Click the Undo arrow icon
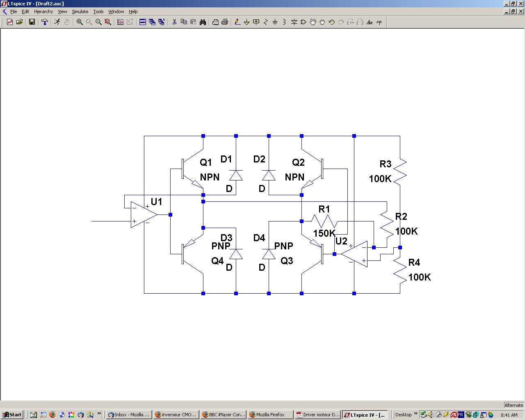525x420 pixels. coord(332,22)
